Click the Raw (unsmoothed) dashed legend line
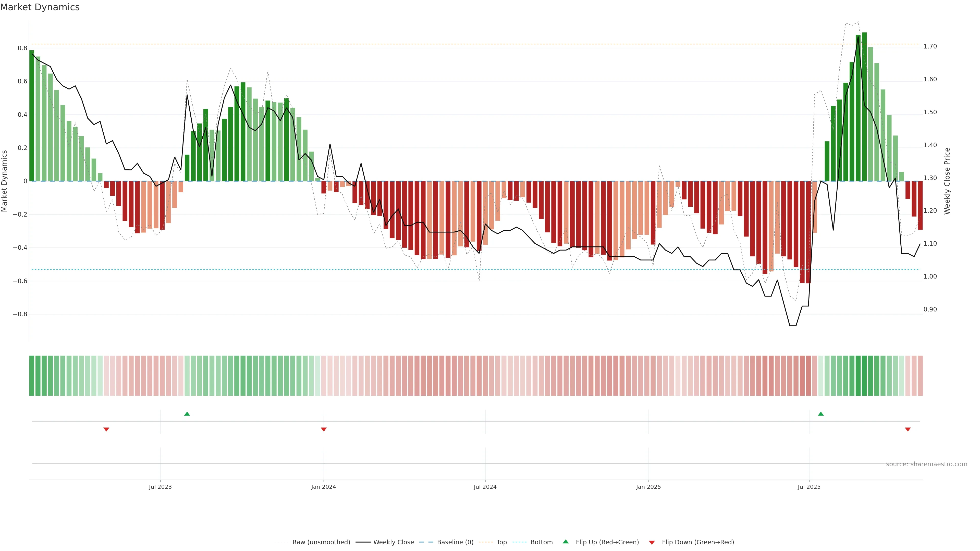This screenshot has width=980, height=551. click(x=281, y=542)
